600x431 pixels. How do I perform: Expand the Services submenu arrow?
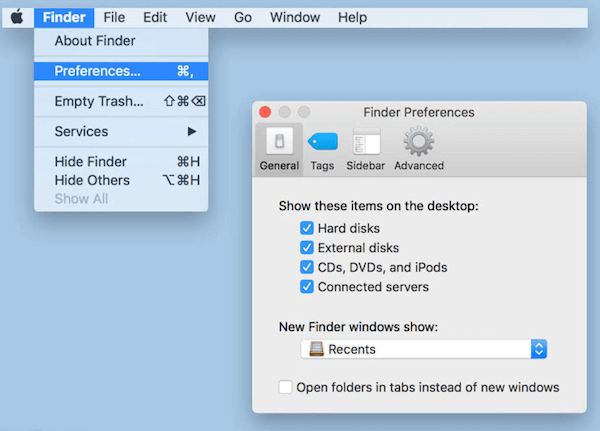point(192,132)
